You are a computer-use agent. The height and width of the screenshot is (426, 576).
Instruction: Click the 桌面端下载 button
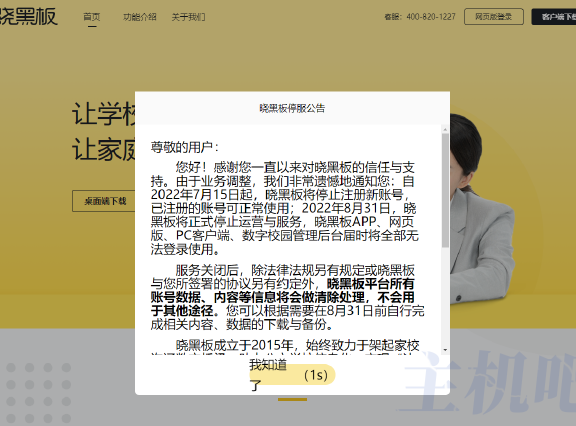pyautogui.click(x=104, y=201)
